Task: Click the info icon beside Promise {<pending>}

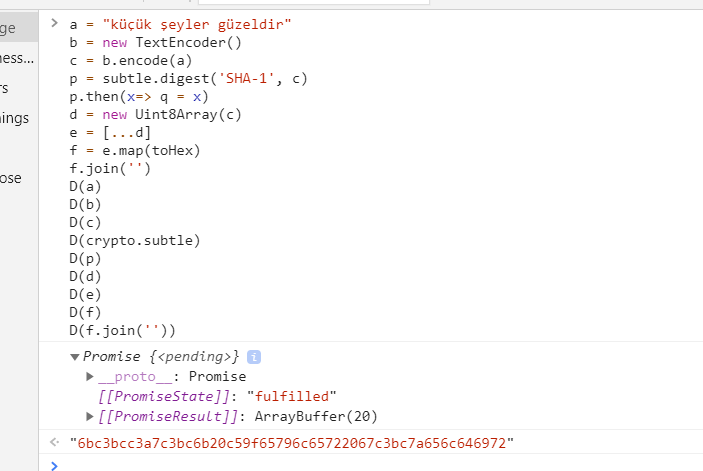Action: [x=254, y=357]
